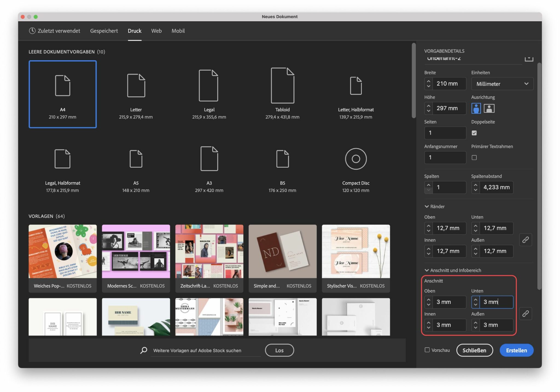Select the A4 blank document preset
Screen dimensions: 560x392
coord(63,94)
